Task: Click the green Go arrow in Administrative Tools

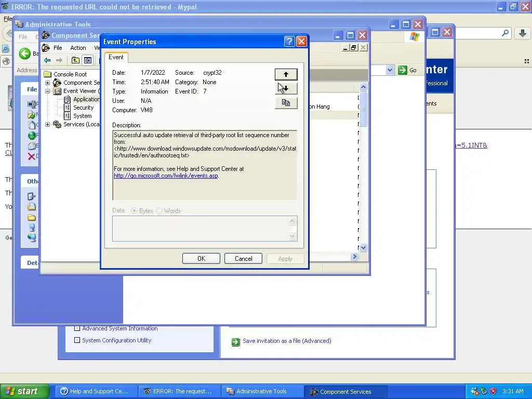Action: [403, 70]
